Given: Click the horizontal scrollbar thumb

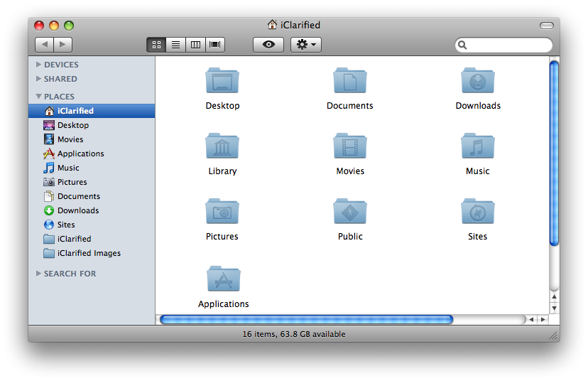Looking at the screenshot, I should [306, 320].
